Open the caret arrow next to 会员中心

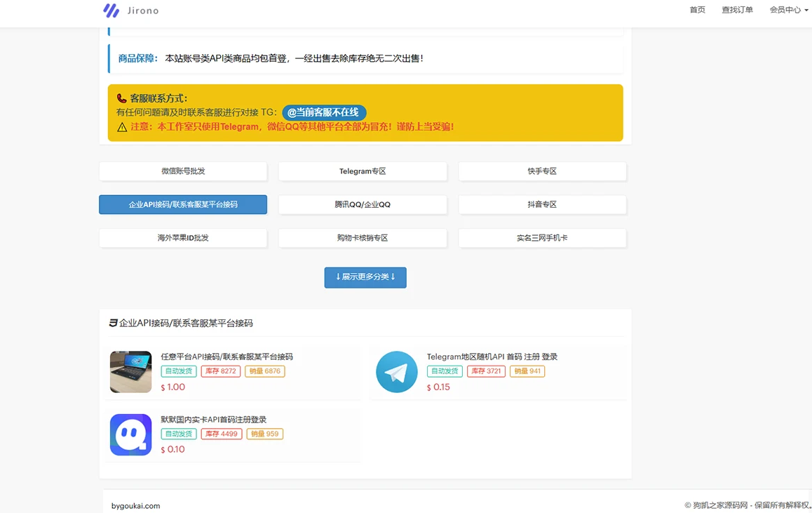pyautogui.click(x=805, y=11)
